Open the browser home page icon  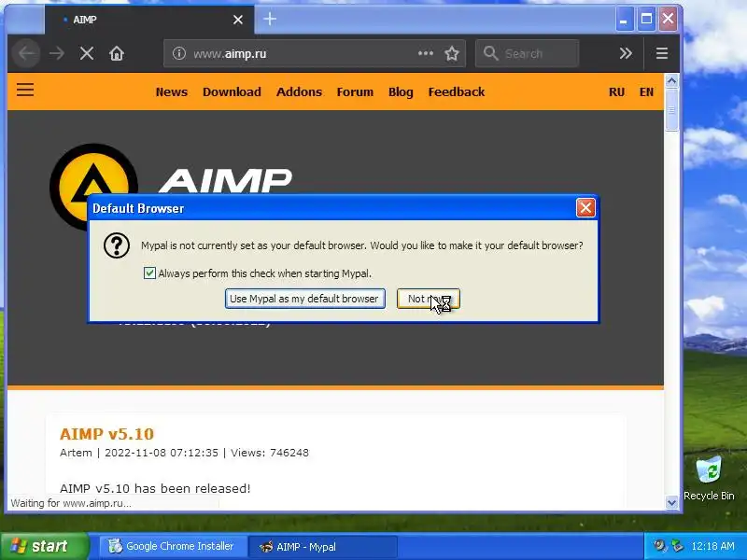117,53
